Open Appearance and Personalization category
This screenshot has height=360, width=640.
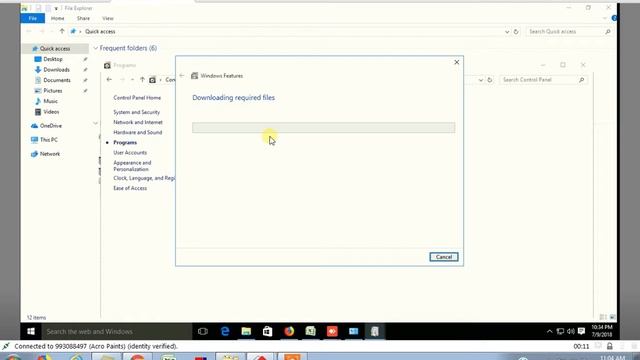(x=132, y=166)
